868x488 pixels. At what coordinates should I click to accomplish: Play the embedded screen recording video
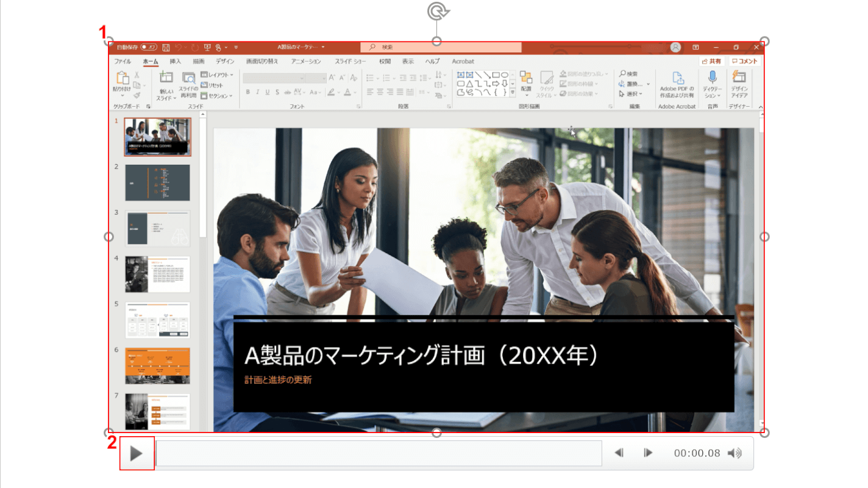point(137,453)
